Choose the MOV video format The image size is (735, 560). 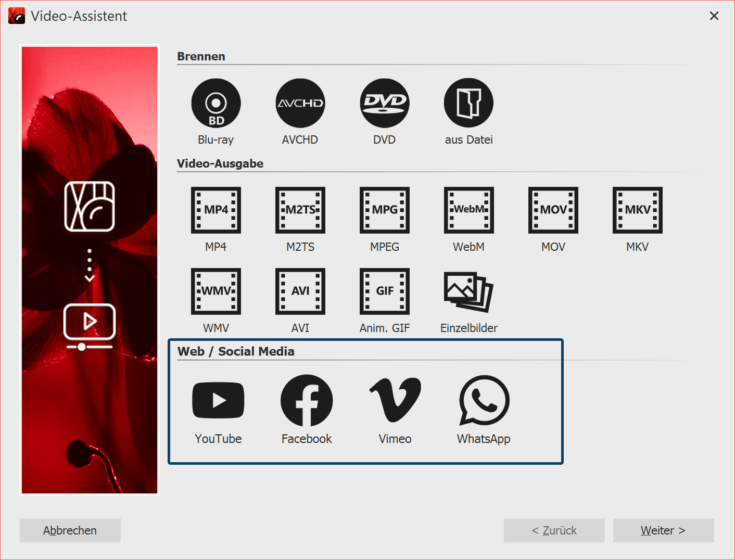click(553, 210)
